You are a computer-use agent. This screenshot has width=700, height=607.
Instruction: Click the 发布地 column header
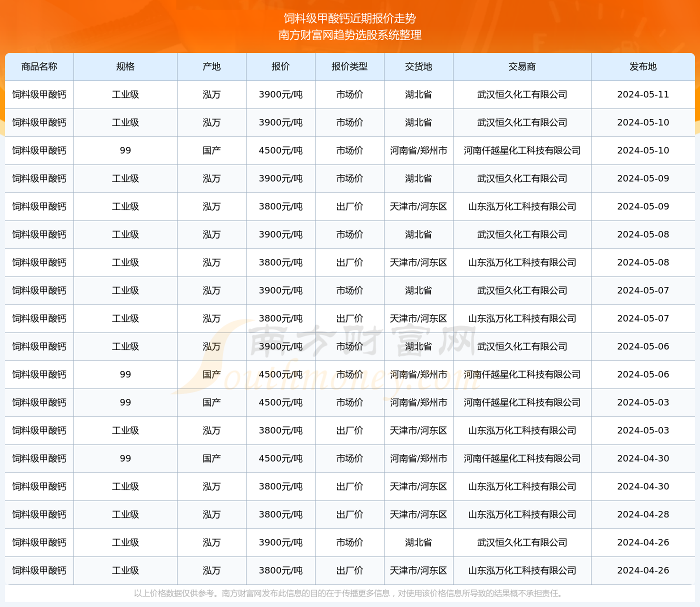[x=643, y=66]
